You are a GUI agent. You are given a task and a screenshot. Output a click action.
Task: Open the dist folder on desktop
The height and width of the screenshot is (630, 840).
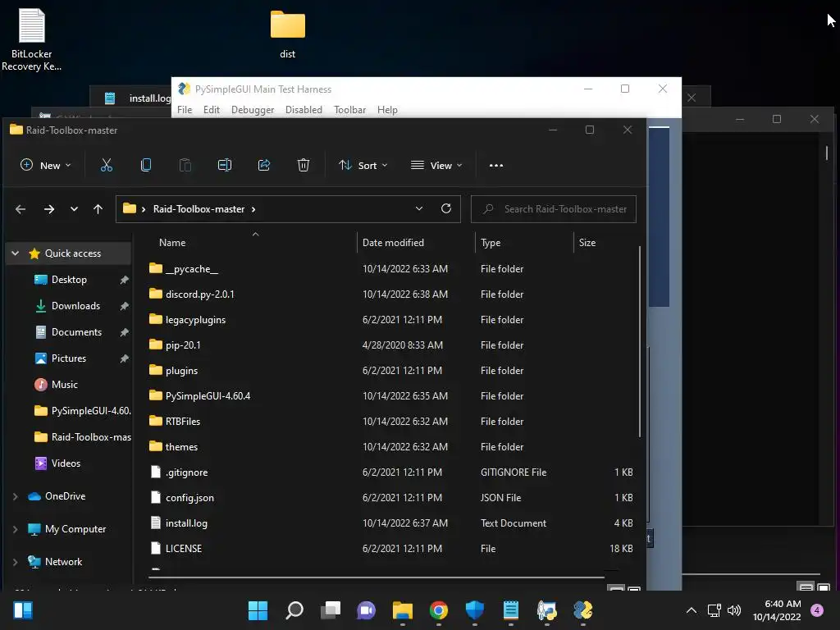tap(288, 34)
